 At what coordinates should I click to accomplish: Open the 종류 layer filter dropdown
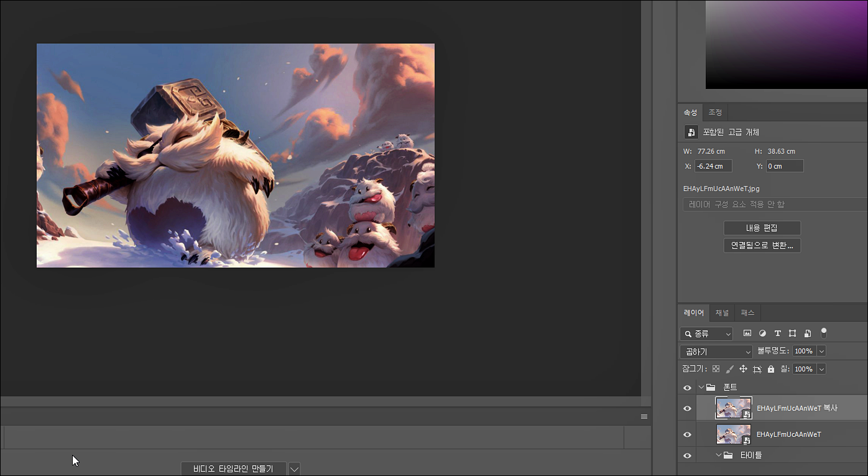coord(706,334)
